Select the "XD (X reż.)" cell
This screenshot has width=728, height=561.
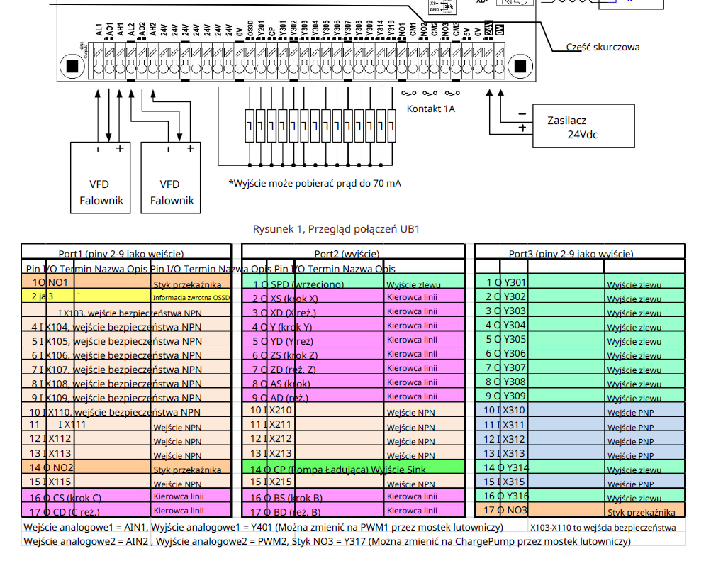coord(293,313)
